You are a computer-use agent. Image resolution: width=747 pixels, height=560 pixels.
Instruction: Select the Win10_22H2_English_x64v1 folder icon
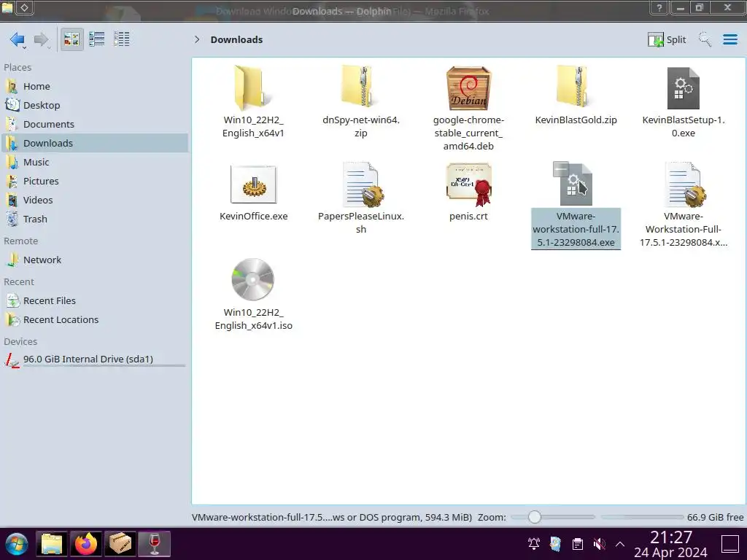coord(253,88)
